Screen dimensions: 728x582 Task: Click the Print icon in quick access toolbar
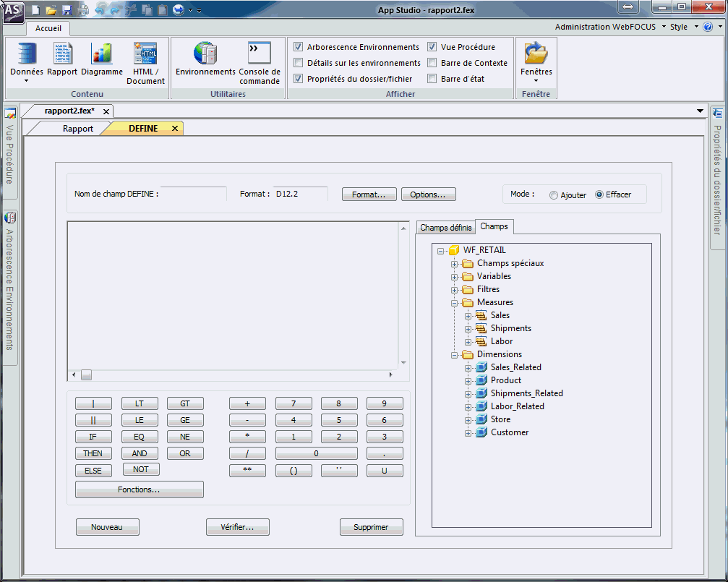point(83,9)
